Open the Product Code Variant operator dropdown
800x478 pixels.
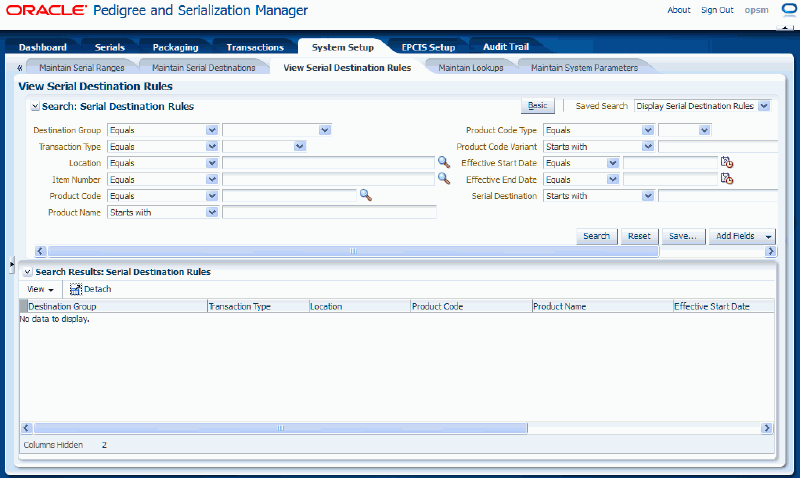pyautogui.click(x=648, y=146)
